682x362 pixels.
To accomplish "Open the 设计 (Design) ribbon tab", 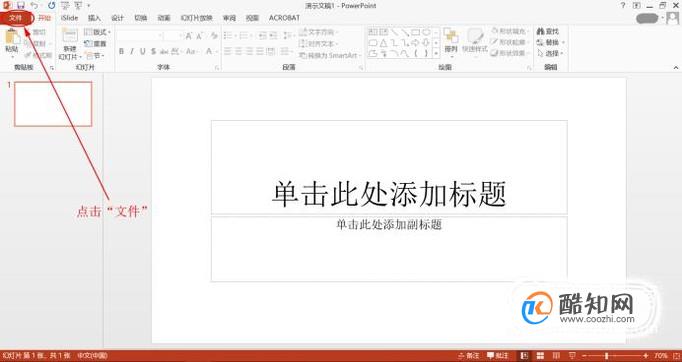I will pos(117,18).
